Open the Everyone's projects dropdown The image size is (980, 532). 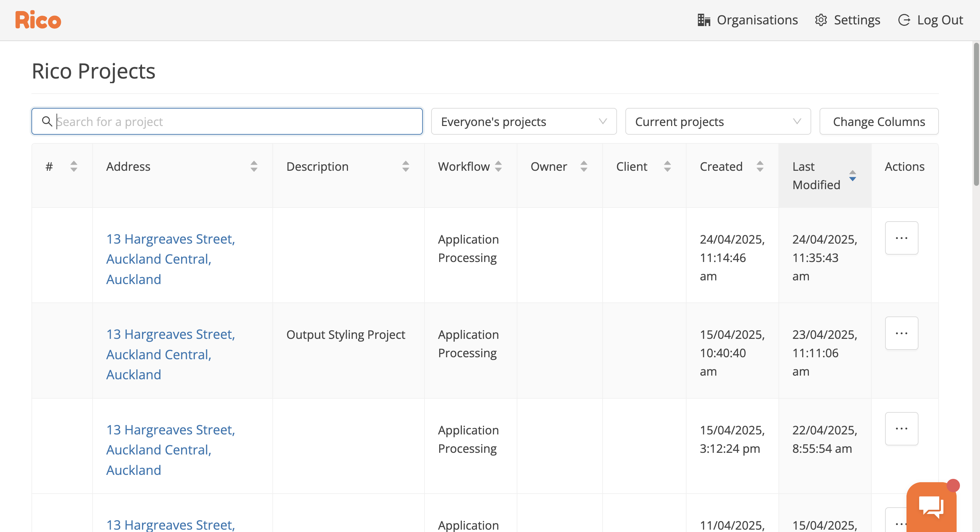coord(523,121)
